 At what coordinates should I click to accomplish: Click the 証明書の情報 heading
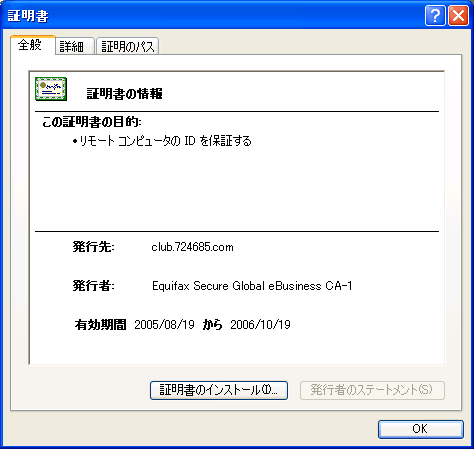tap(125, 94)
